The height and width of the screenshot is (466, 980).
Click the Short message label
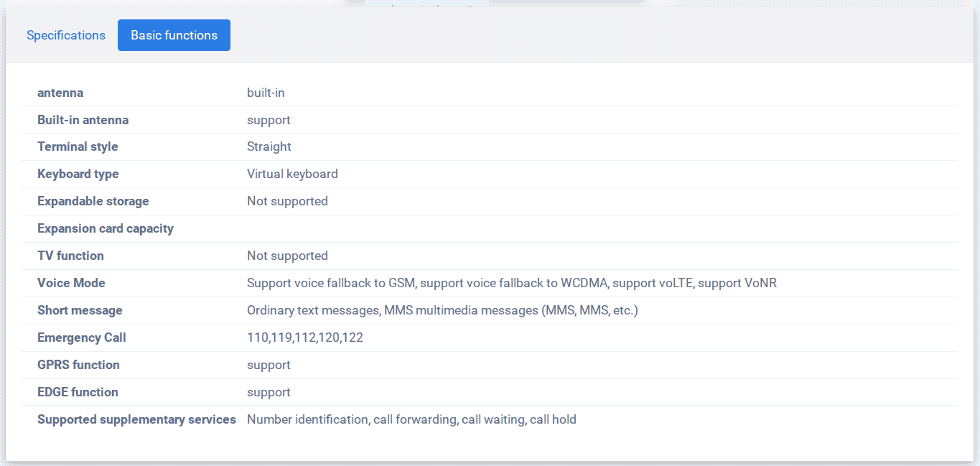point(80,310)
